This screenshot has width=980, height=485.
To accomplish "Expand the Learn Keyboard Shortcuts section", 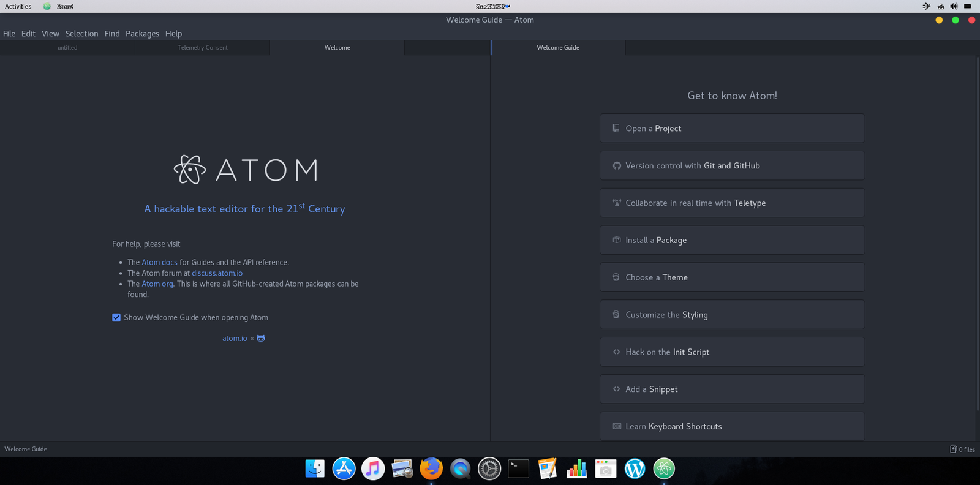I will pyautogui.click(x=732, y=426).
